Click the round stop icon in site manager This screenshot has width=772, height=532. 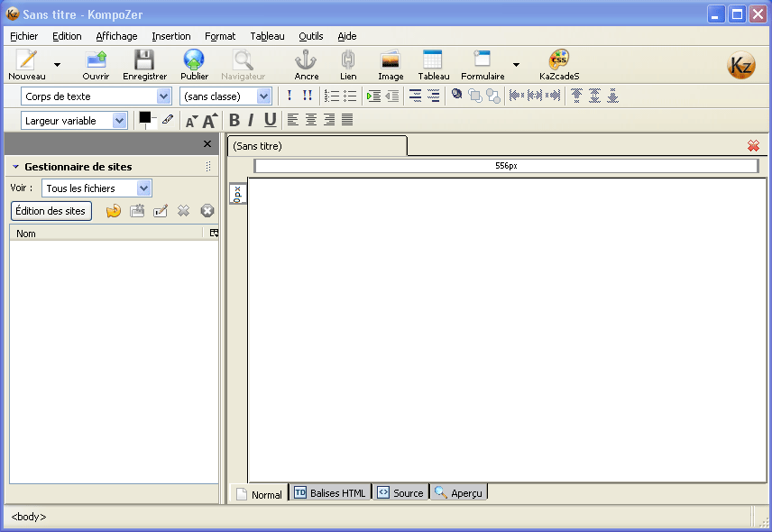tap(207, 211)
